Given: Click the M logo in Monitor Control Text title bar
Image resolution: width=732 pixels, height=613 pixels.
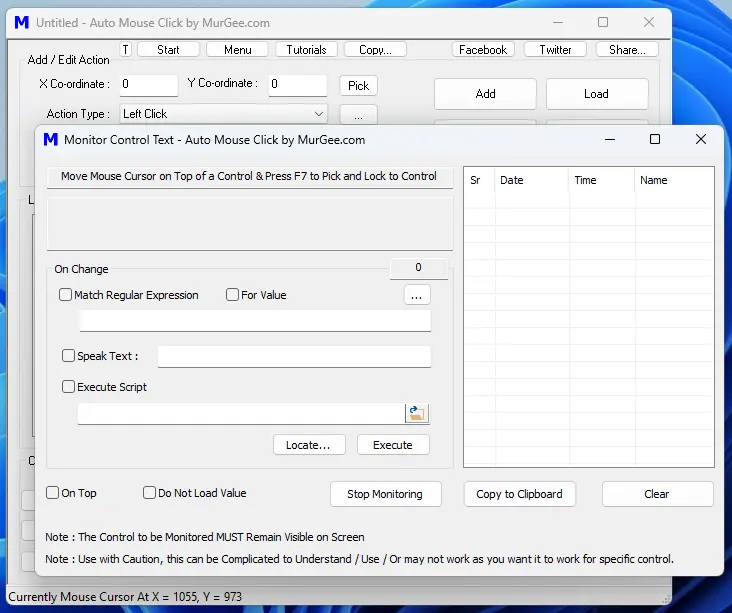Looking at the screenshot, I should pyautogui.click(x=50, y=140).
